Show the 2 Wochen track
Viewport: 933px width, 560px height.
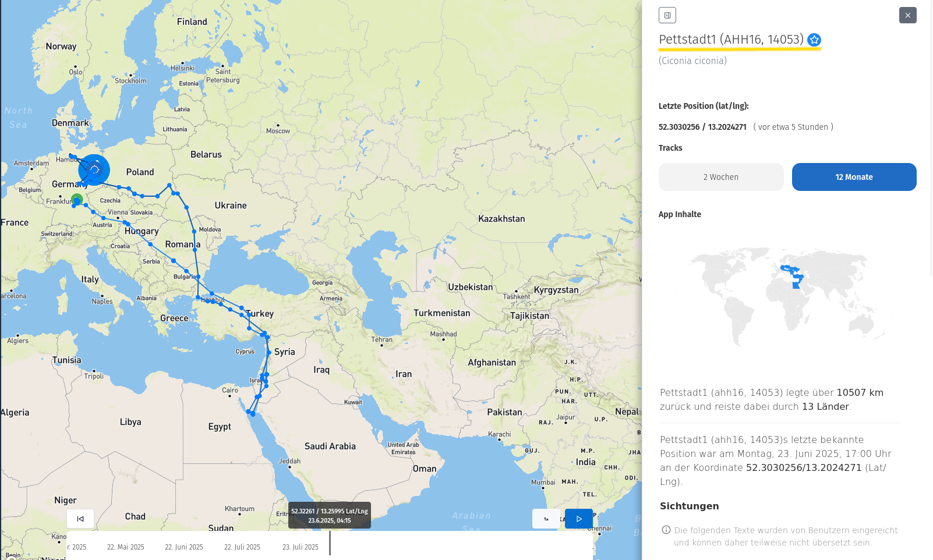point(720,177)
